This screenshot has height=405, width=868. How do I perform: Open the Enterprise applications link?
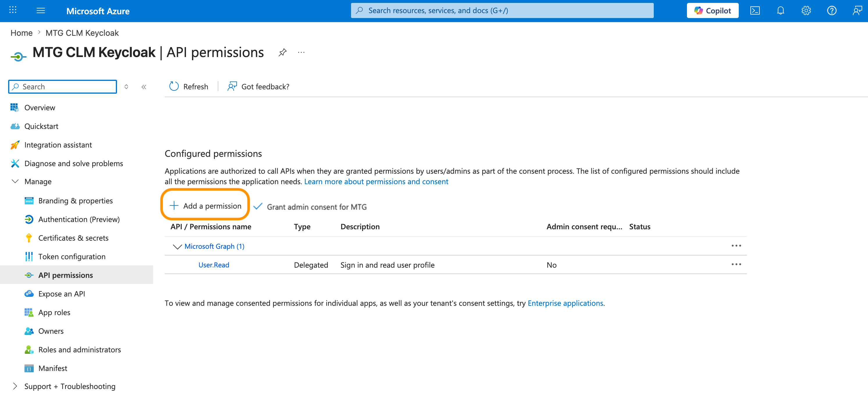(x=565, y=303)
